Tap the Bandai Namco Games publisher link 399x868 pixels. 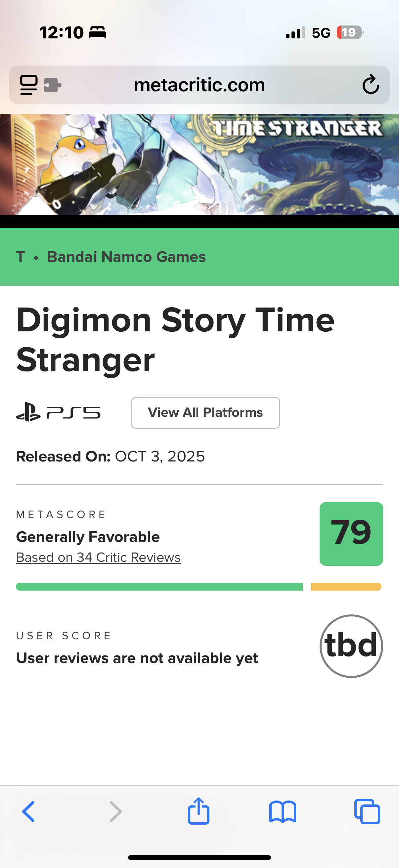pyautogui.click(x=126, y=257)
